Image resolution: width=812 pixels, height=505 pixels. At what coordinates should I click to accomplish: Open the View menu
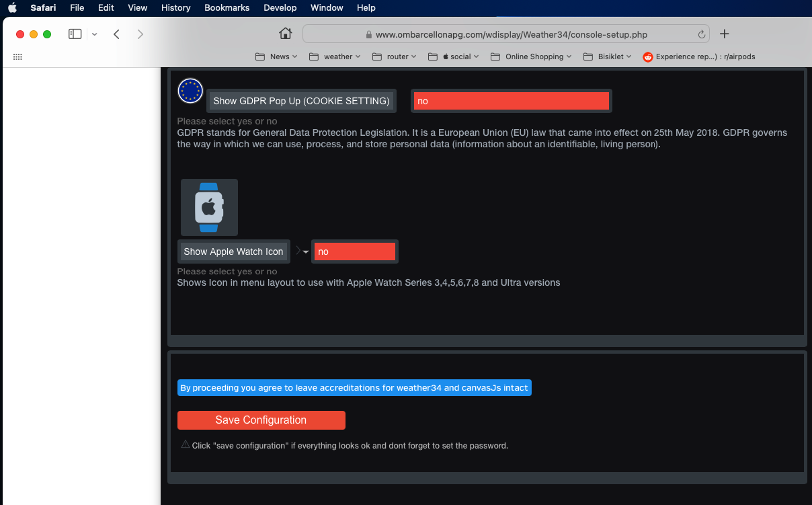coord(137,8)
